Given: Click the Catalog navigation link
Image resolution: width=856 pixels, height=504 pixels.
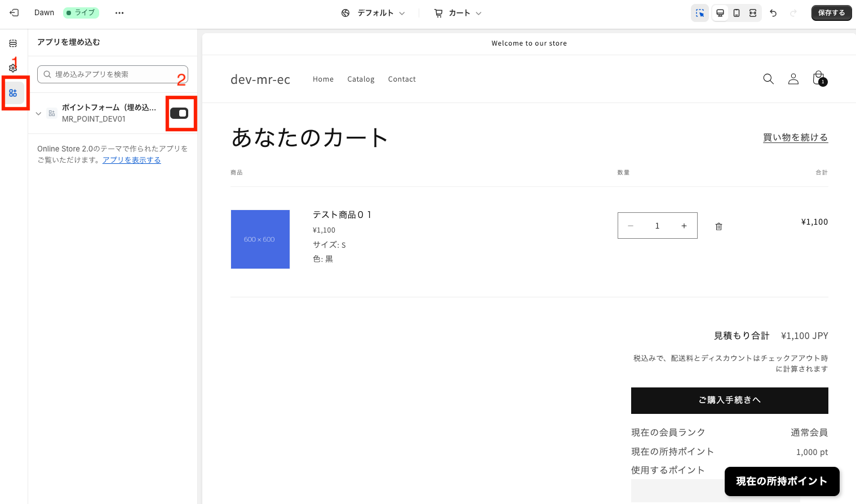Looking at the screenshot, I should click(x=361, y=79).
